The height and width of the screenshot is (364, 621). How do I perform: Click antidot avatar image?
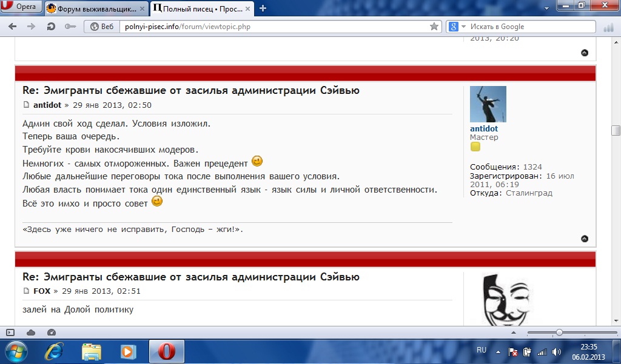[488, 104]
